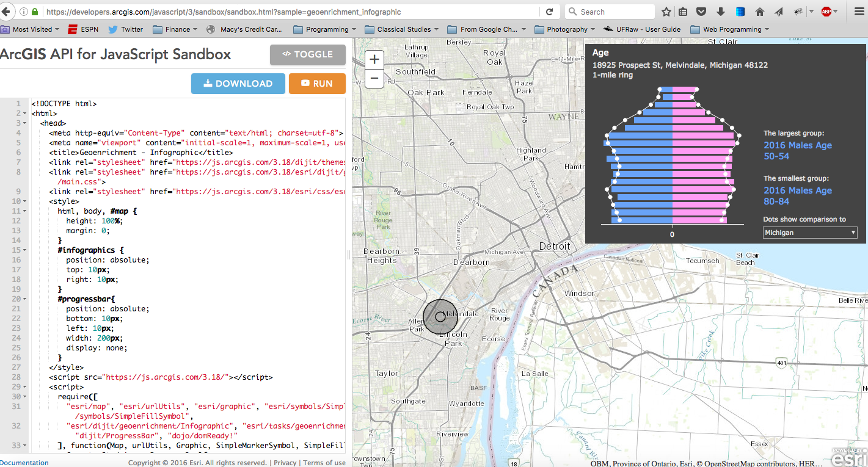Click the TOGGLE button
Viewport: 868px width, 467px height.
308,54
